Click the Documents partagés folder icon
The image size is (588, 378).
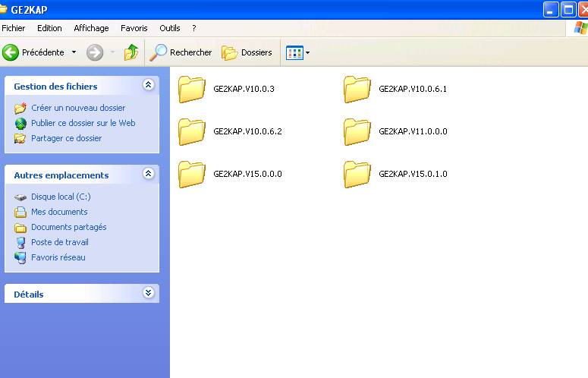pyautogui.click(x=20, y=228)
